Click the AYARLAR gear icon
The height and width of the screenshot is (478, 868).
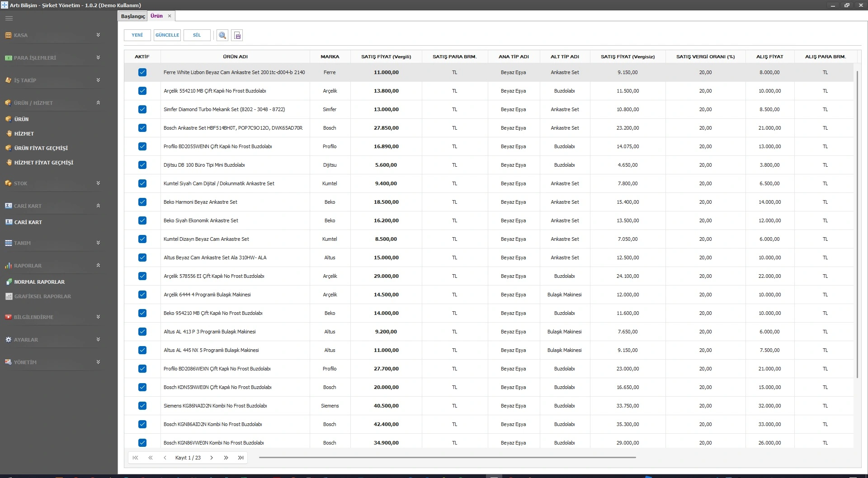coord(8,340)
